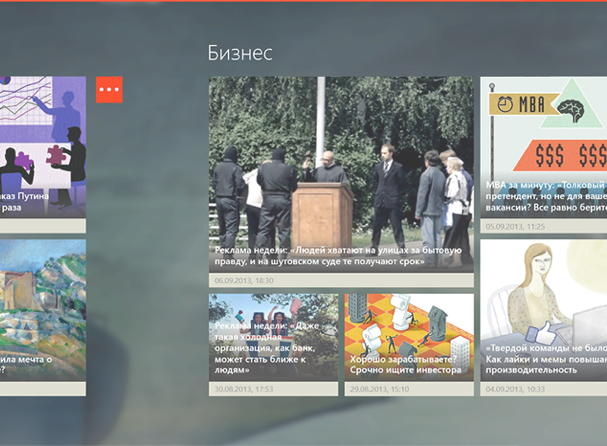Click the 05.09.2013, 11:25 timestamp

(514, 227)
